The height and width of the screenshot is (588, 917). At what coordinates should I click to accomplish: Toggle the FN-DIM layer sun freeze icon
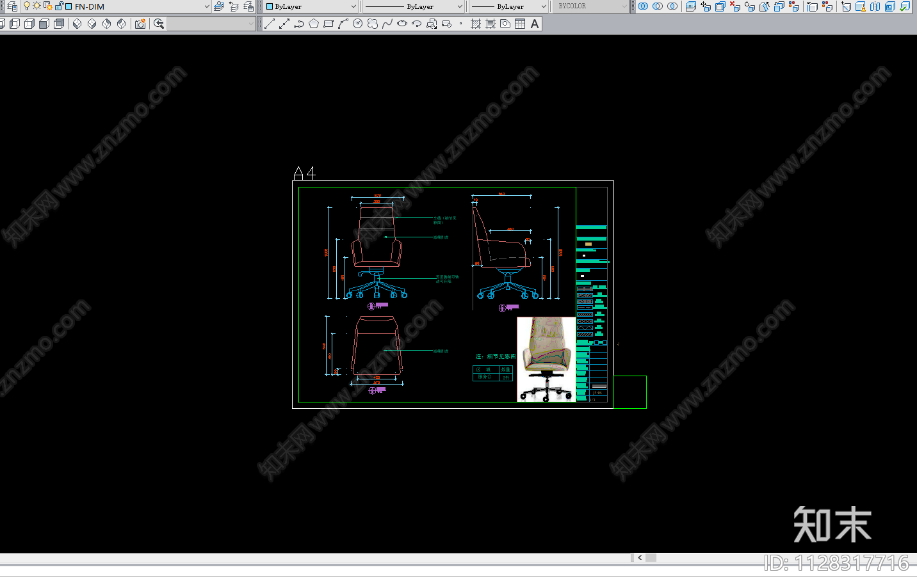click(x=37, y=6)
